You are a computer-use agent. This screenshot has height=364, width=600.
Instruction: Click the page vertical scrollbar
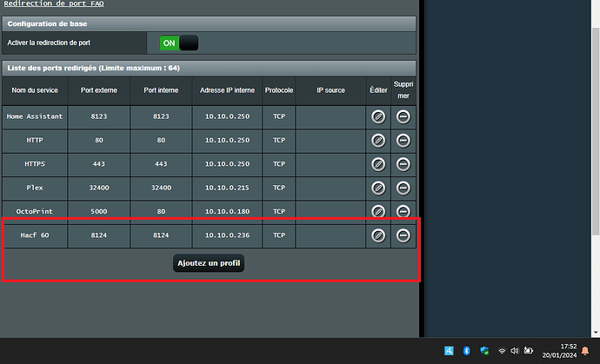(596, 132)
